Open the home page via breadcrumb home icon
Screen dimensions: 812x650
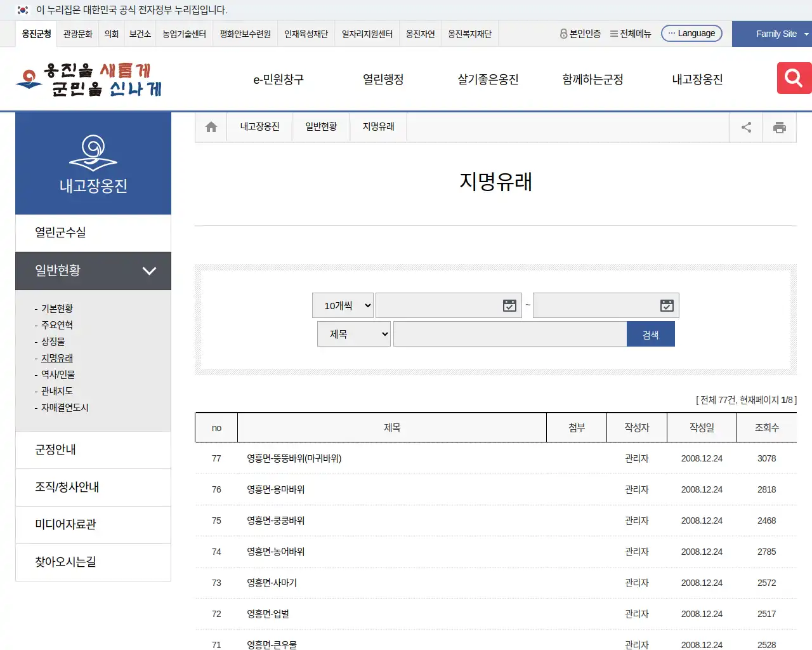[x=211, y=126]
